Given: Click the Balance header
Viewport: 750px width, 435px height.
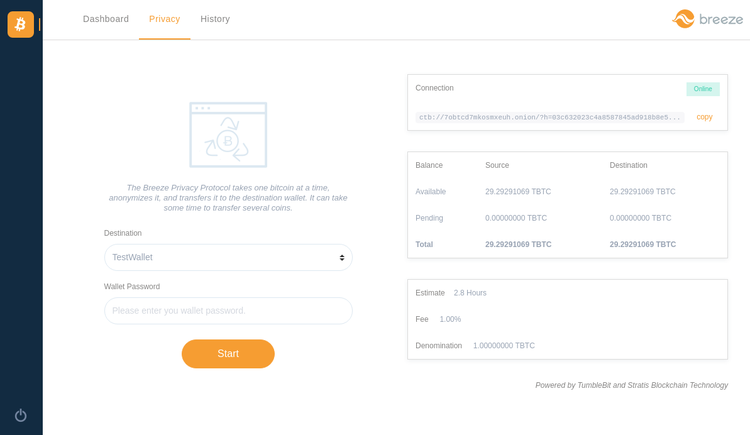Looking at the screenshot, I should (429, 165).
